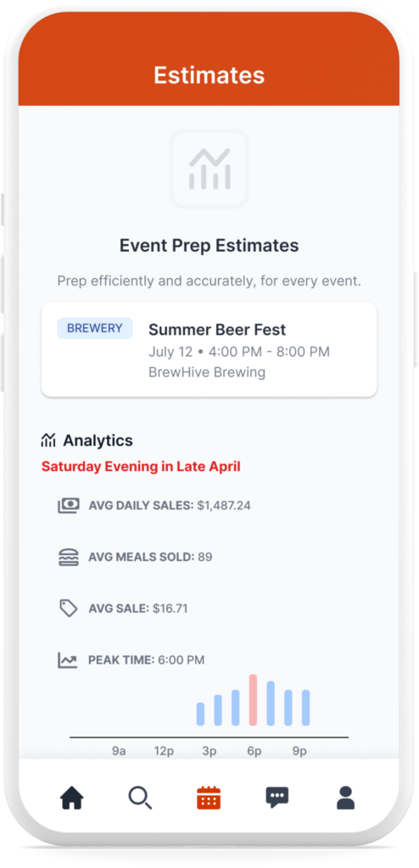Tap the Search magnifier icon

[140, 798]
